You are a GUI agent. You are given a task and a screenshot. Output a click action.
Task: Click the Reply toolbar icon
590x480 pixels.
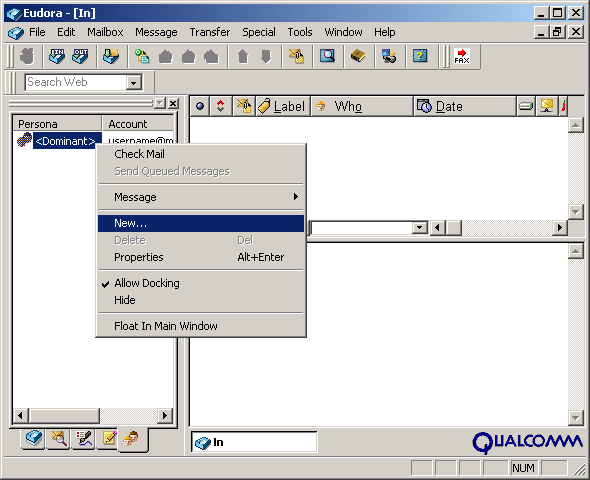point(166,56)
